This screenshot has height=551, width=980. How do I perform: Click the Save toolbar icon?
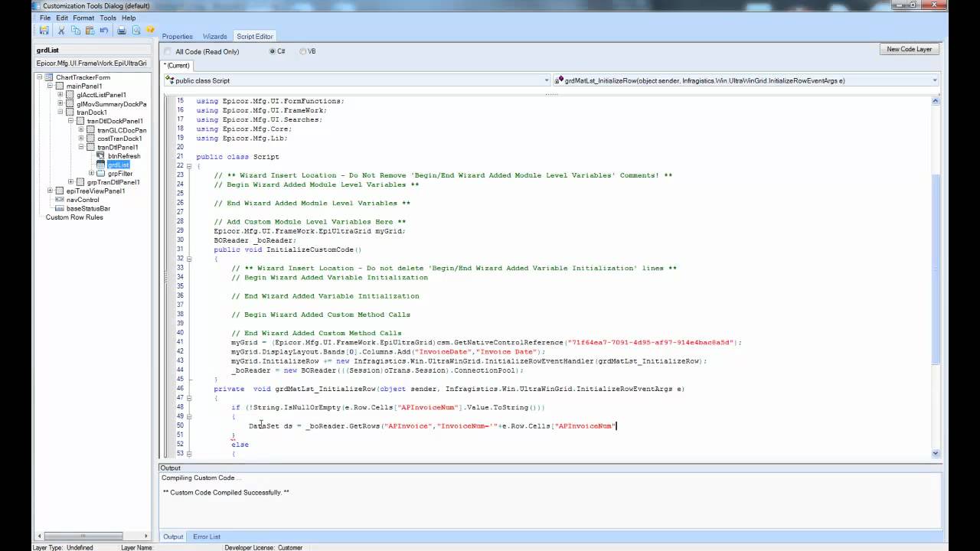click(44, 31)
